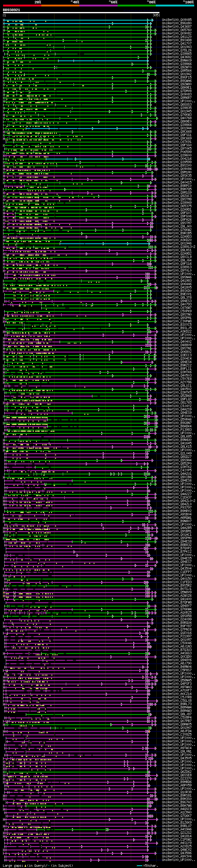The width and height of the screenshot is (197, 868).
Task: Select the UniRef100_Q9SK35 label
Action: (177, 176)
